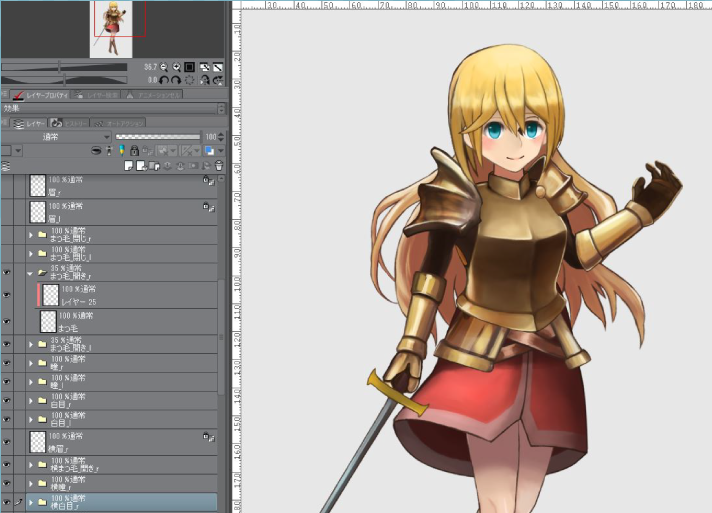Show the hidden まつ毛_閉じ_r folder via eye box
This screenshot has height=513, width=712.
pos(6,235)
